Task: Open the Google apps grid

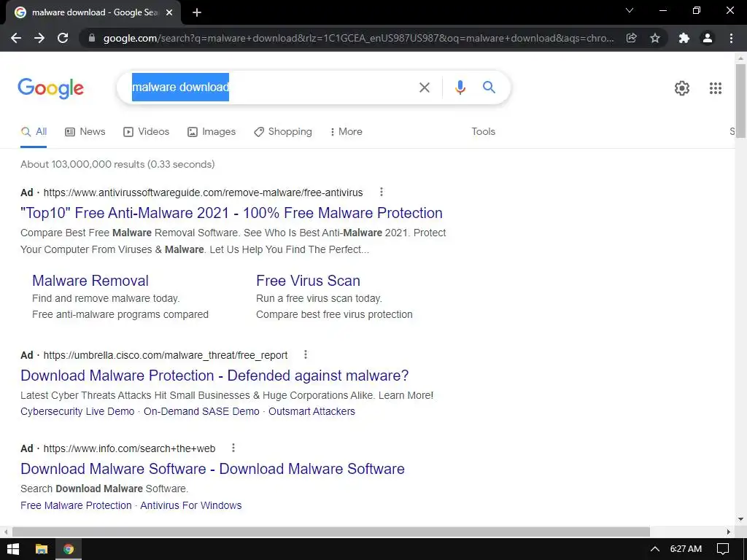Action: click(715, 88)
